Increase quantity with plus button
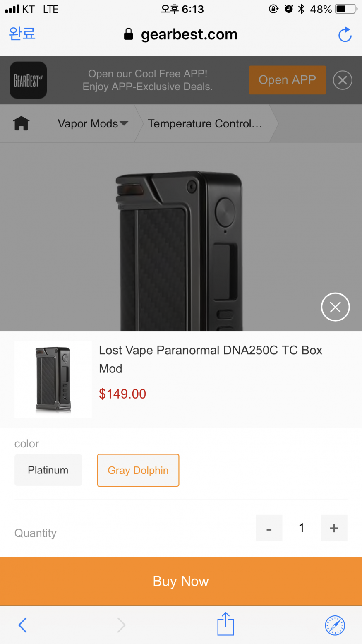 point(334,528)
